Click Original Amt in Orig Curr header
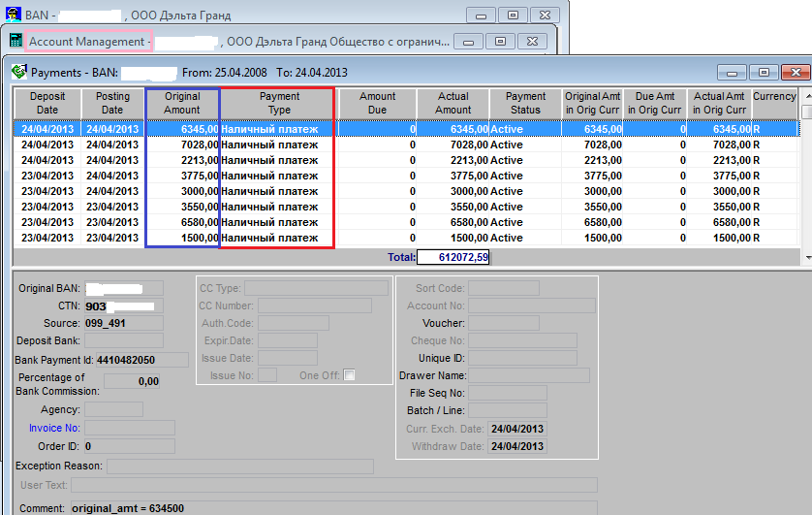812x515 pixels. click(x=593, y=103)
